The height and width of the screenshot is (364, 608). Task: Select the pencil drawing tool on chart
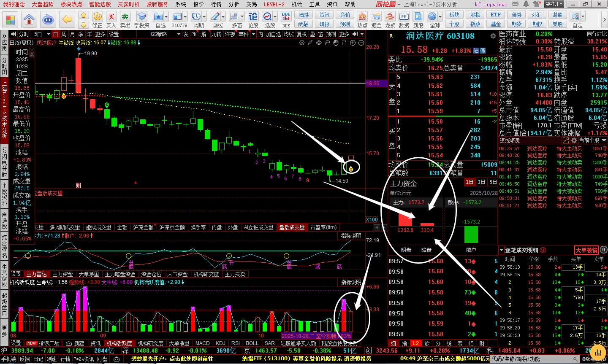coord(310,43)
